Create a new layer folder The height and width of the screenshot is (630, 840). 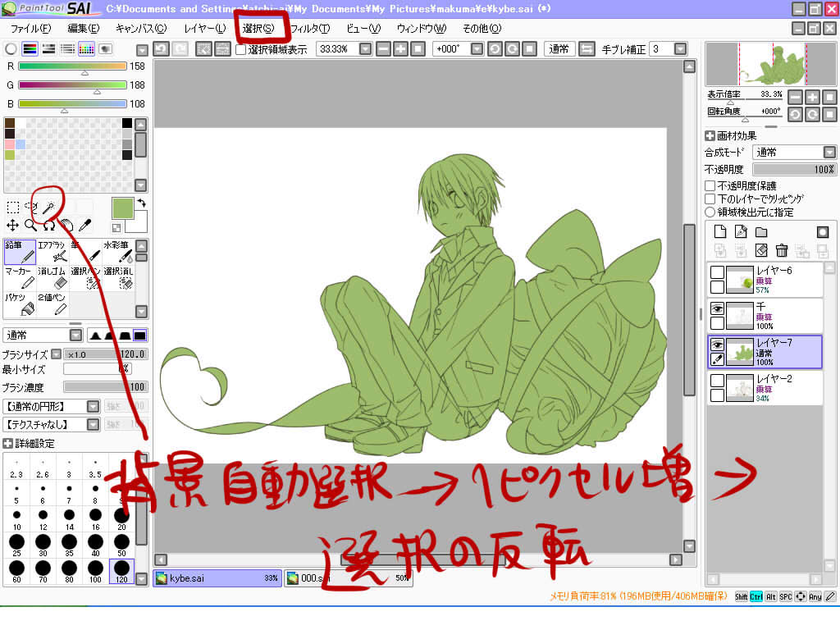coord(761,231)
